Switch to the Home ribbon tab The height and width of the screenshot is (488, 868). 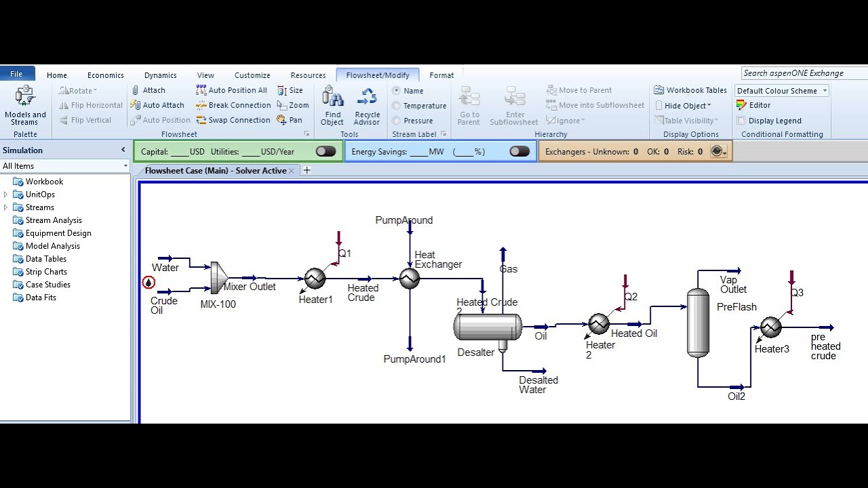click(57, 75)
